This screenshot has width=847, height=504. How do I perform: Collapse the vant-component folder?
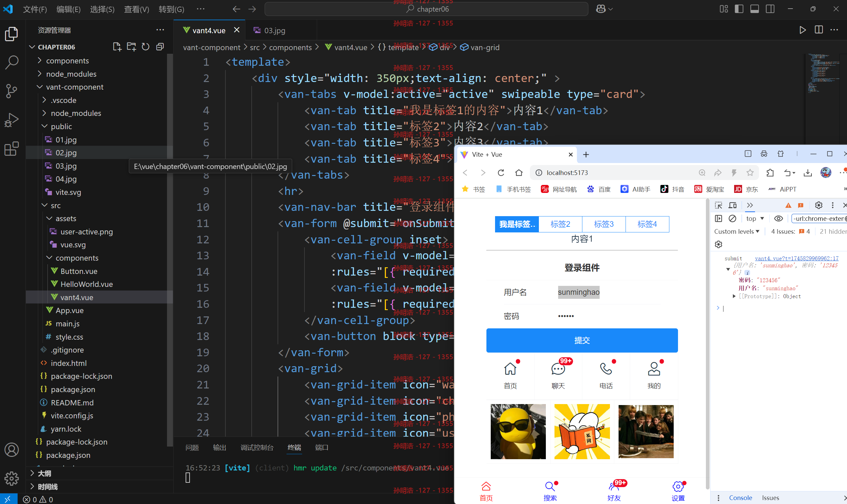(x=40, y=87)
